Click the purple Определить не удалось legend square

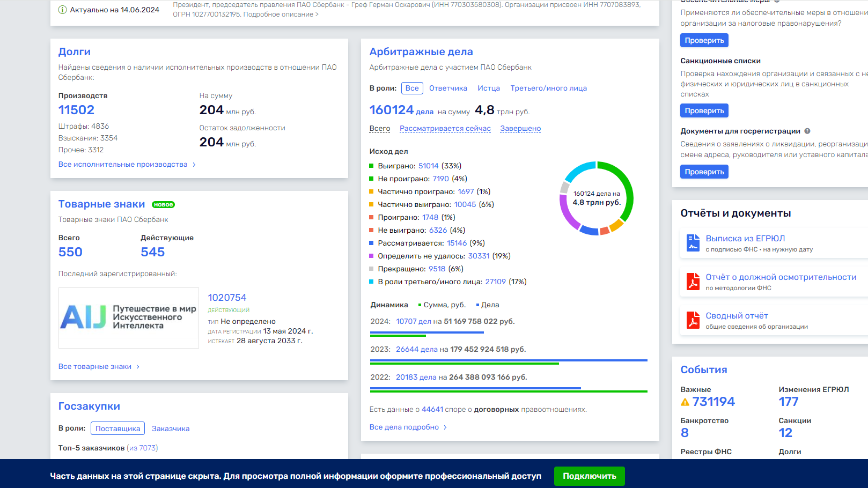click(372, 256)
